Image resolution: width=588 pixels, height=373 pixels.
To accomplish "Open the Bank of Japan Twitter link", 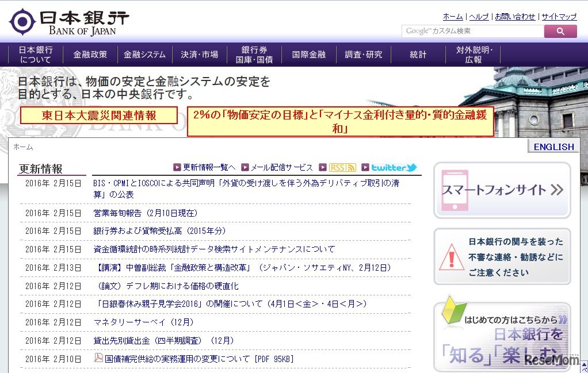I will click(394, 167).
